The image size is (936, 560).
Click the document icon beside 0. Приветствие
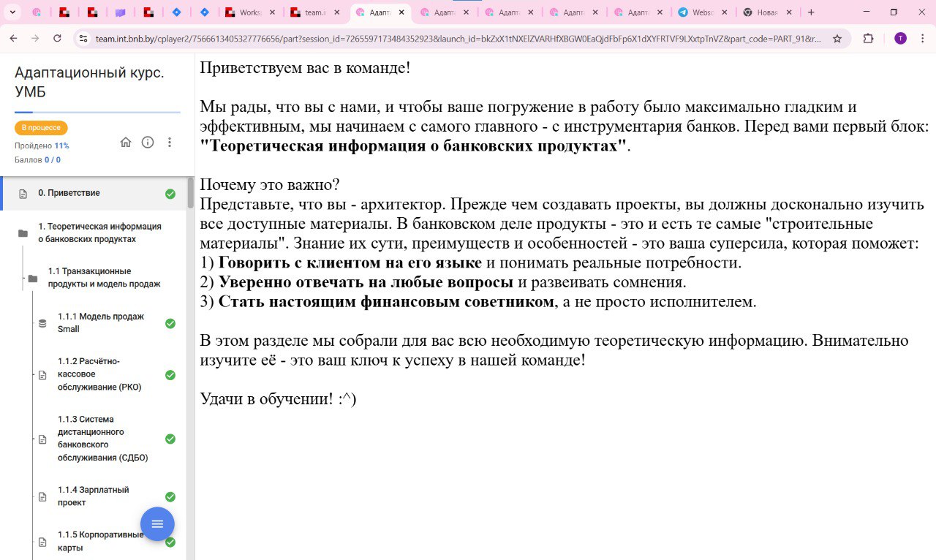point(23,194)
